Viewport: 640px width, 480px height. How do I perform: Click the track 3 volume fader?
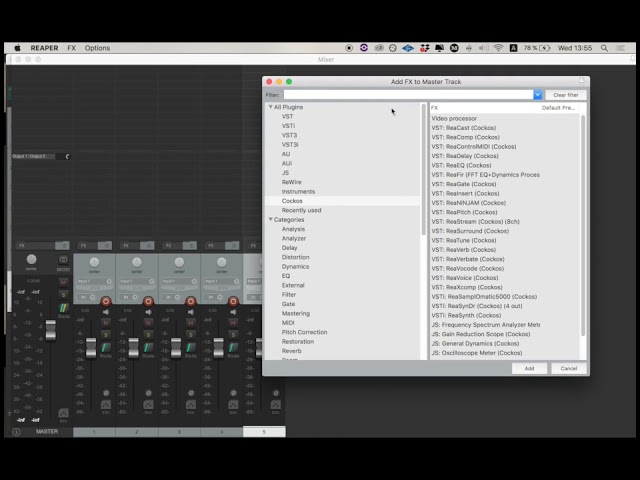(176, 348)
